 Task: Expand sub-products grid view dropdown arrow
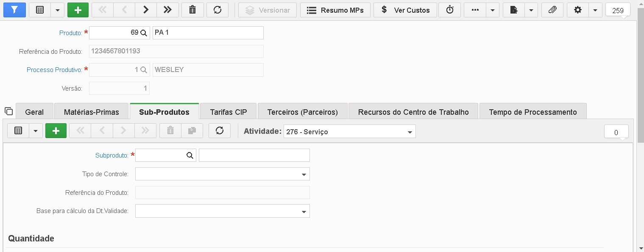click(x=36, y=131)
